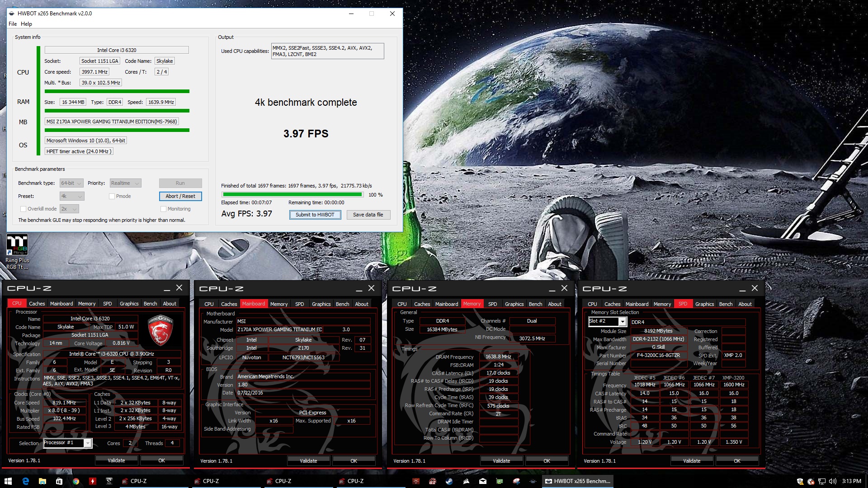The image size is (868, 488).
Task: Click OK in the Memory CPU-Z window
Action: [547, 461]
